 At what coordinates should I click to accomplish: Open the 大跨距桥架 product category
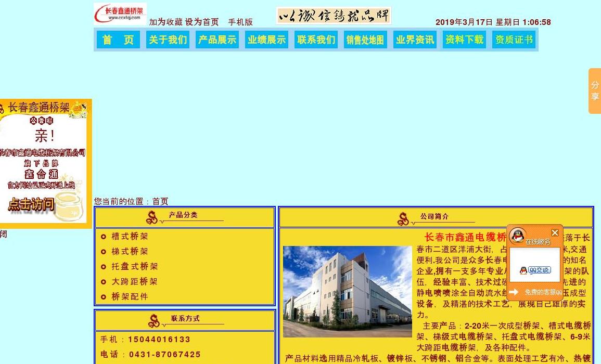[134, 282]
